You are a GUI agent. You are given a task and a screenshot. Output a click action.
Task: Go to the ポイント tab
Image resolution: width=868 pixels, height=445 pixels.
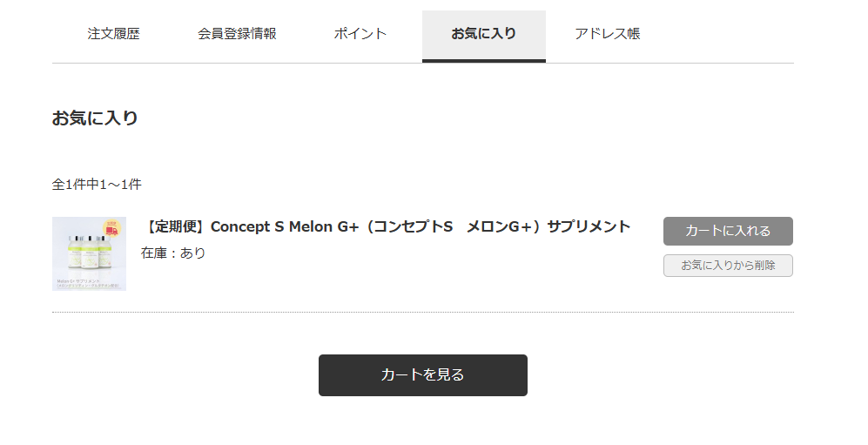tap(360, 34)
